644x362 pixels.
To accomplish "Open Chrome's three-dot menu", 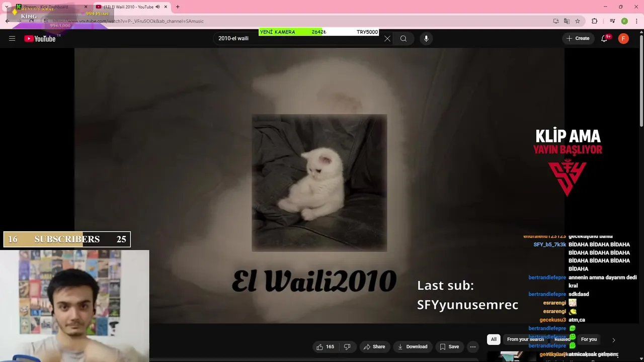I will [636, 21].
